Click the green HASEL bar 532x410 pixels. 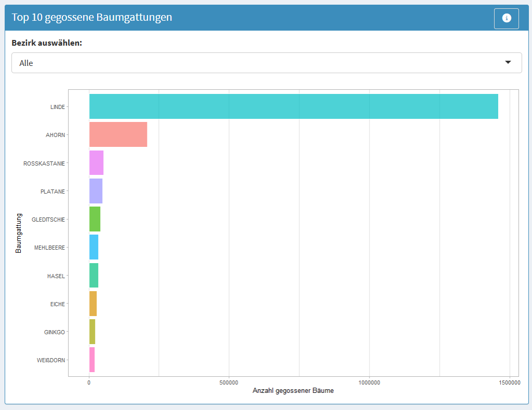coord(94,275)
